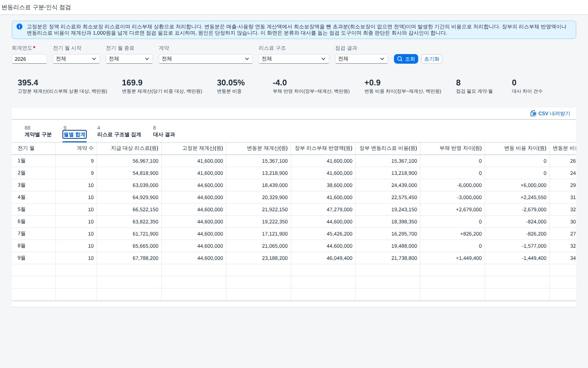The height and width of the screenshot is (368, 588).
Task: Click the 19,222,350 cell in 6월 row
Action: [259, 222]
